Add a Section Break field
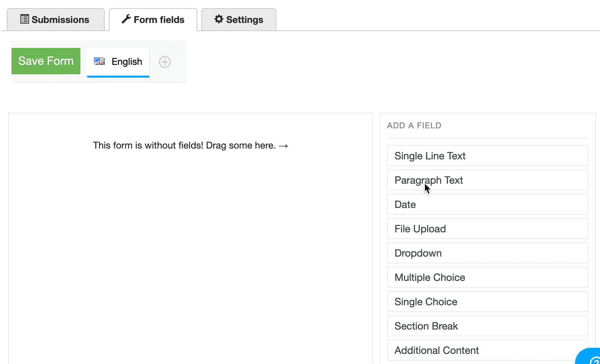This screenshot has height=364, width=600. [x=487, y=326]
